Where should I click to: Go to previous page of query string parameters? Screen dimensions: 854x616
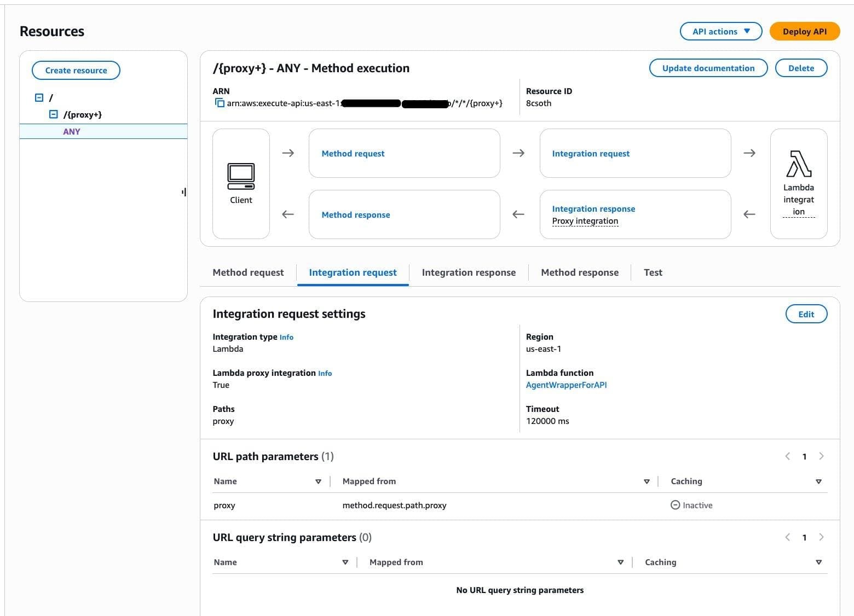[788, 537]
